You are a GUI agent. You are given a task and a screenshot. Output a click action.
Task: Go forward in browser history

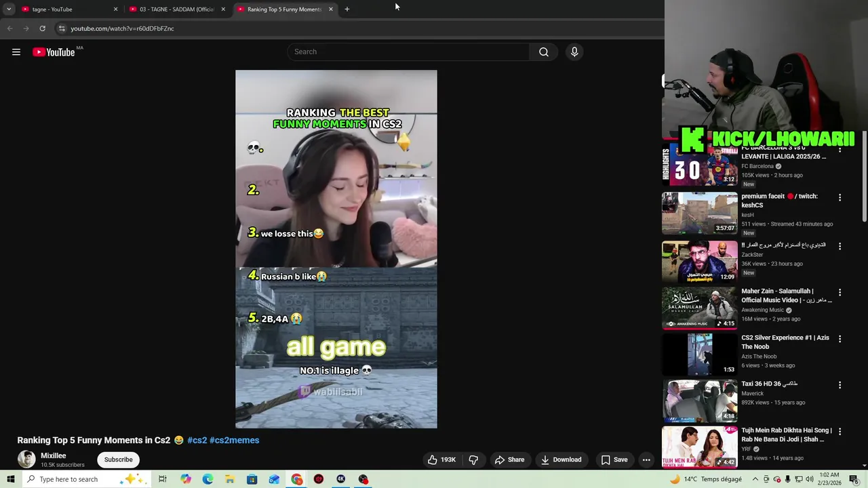(26, 28)
